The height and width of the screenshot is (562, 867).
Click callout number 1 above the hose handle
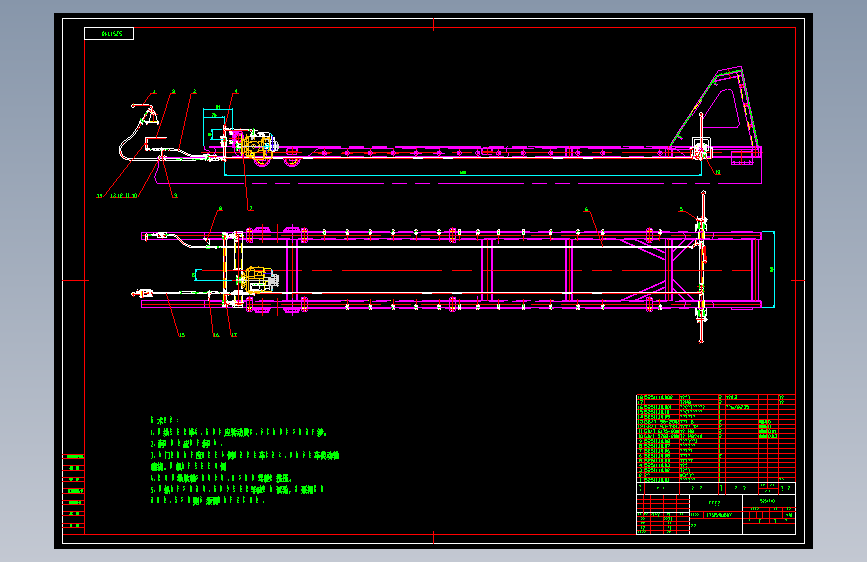[x=154, y=92]
